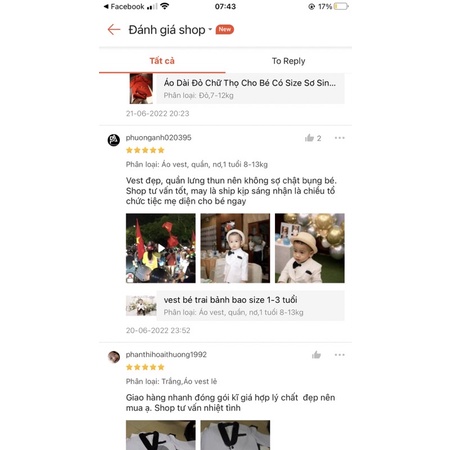Tap the username phanthihoaithuong1992

click(166, 355)
